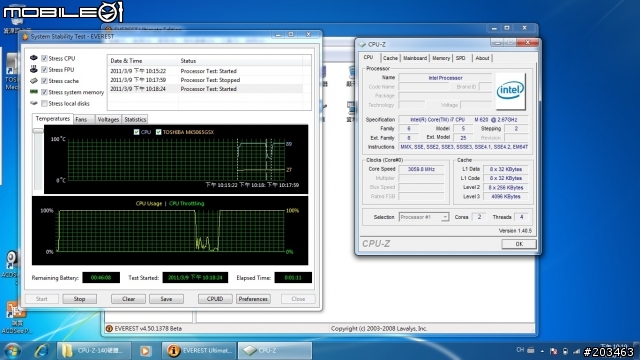Click OK in the CPU-Z window
This screenshot has width=640, height=360.
(x=519, y=244)
